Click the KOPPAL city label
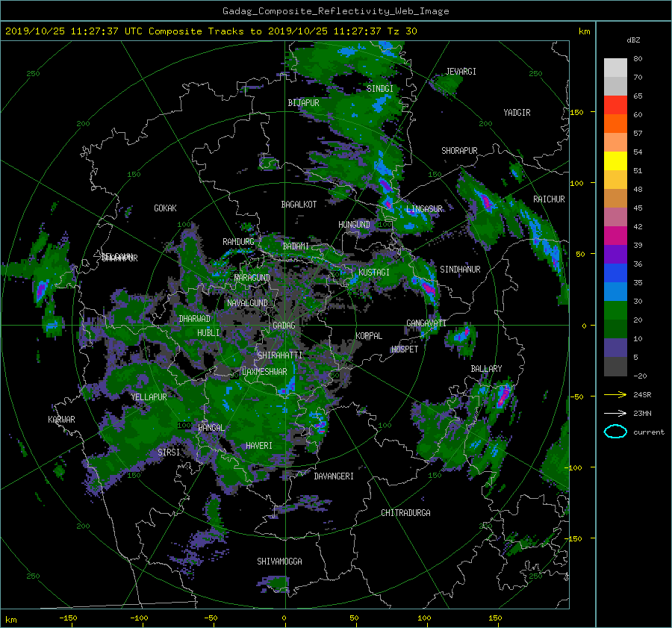This screenshot has width=672, height=628. pos(369,336)
